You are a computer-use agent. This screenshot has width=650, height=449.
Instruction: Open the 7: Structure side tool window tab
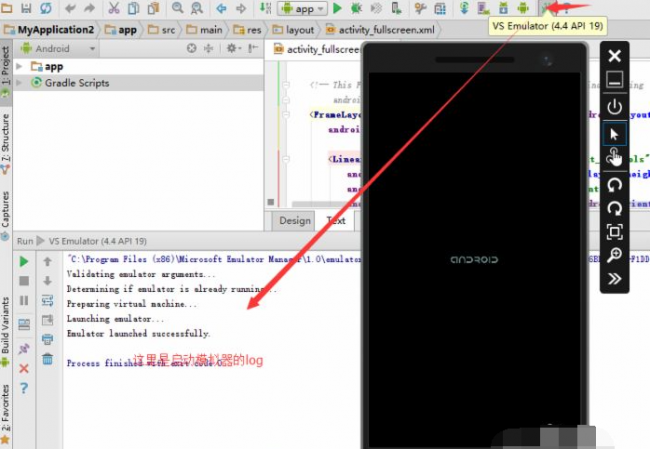pos(5,143)
